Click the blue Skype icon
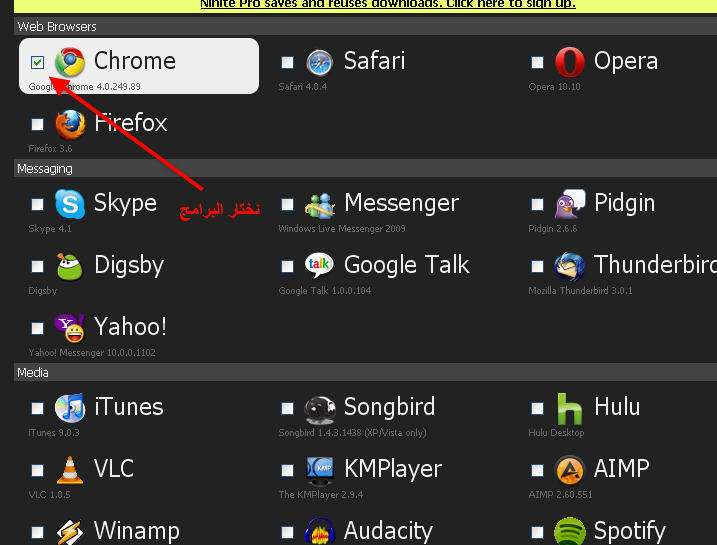Image resolution: width=717 pixels, height=545 pixels. click(70, 204)
